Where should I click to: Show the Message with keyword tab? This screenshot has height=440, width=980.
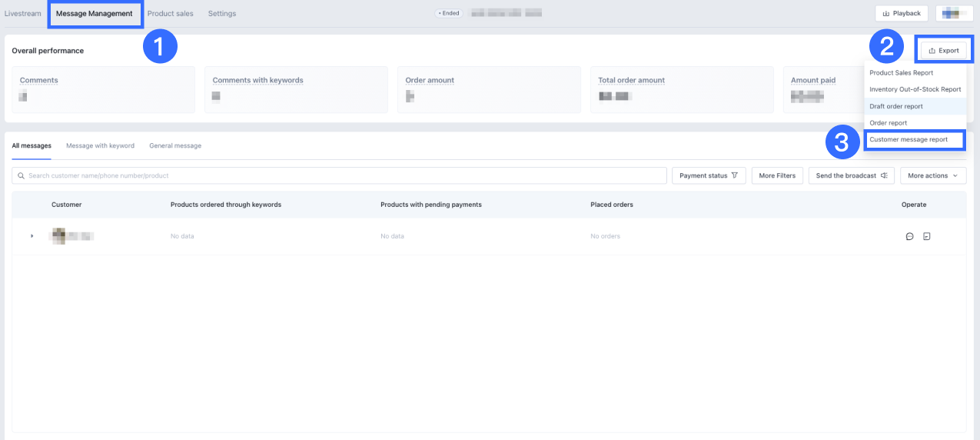pos(100,145)
